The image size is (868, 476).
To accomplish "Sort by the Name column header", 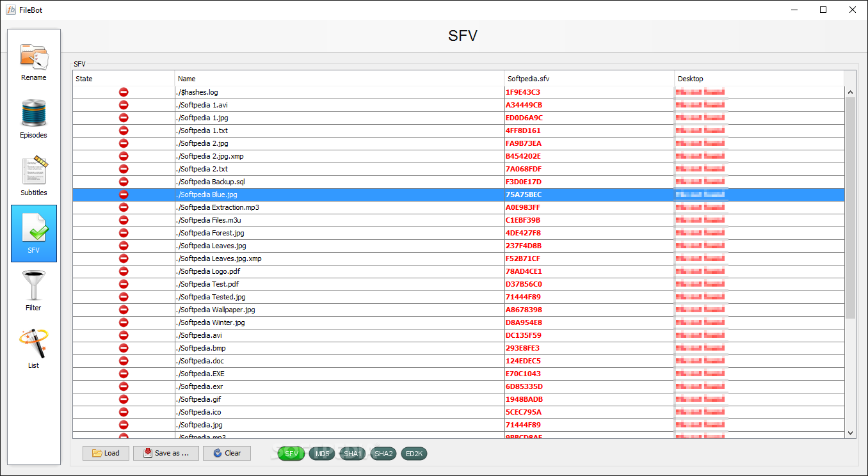I will 339,79.
